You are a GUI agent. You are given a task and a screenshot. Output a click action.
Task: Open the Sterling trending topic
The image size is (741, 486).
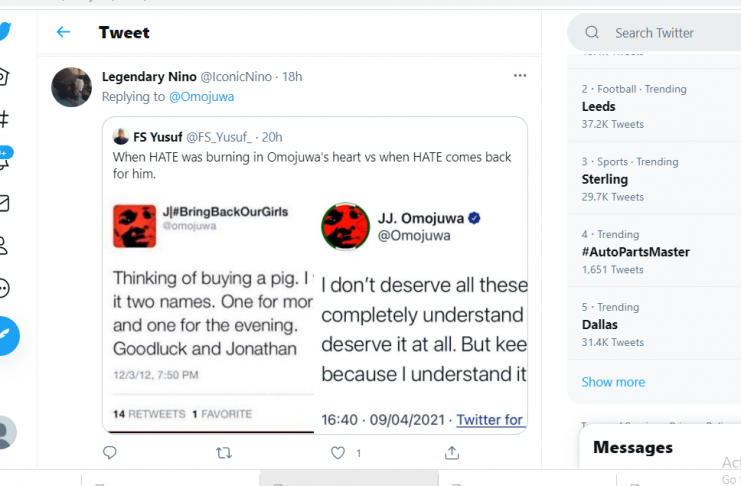605,179
